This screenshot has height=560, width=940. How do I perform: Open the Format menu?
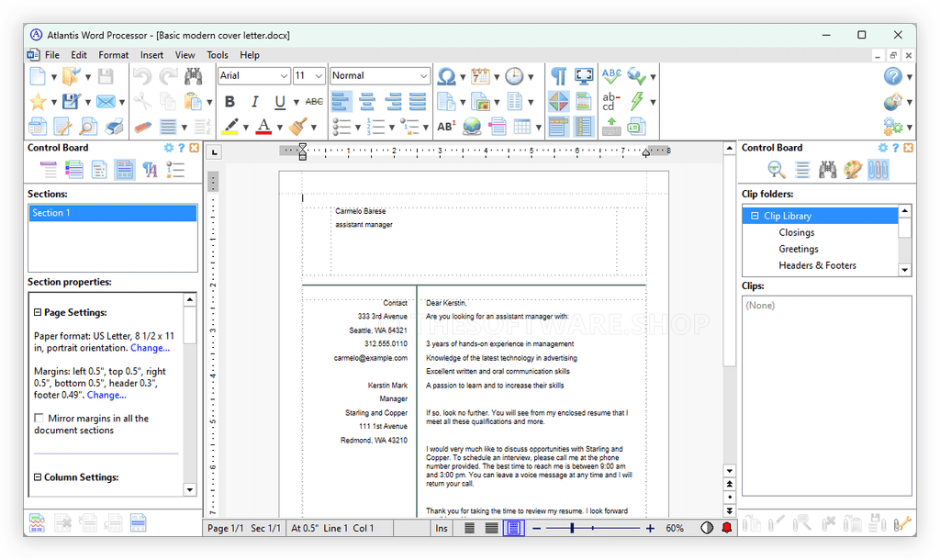pyautogui.click(x=113, y=54)
